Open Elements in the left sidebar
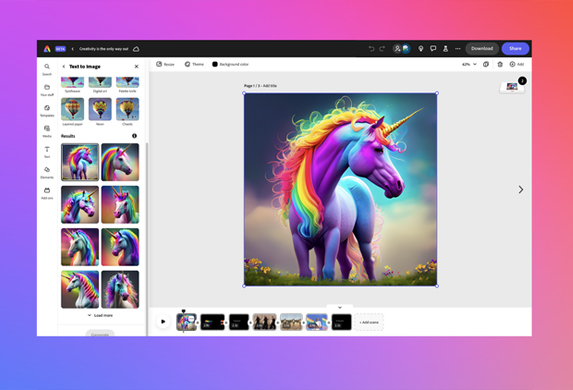 47,173
